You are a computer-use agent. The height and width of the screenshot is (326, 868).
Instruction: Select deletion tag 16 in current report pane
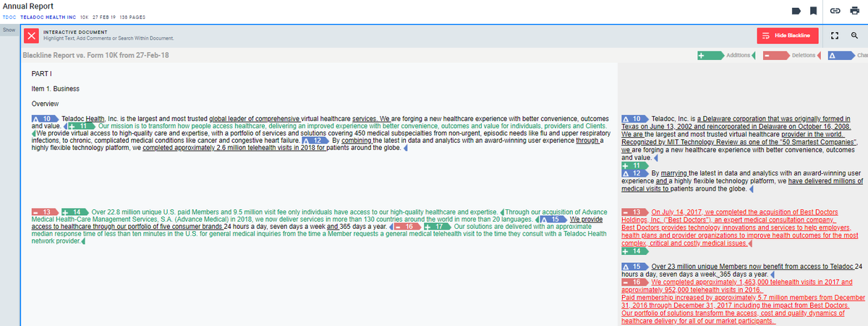[408, 226]
